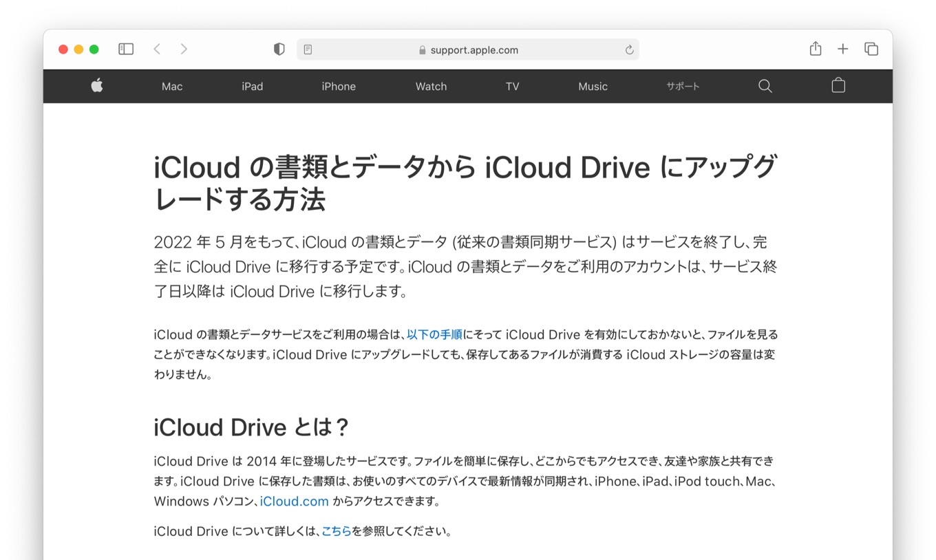Show tab overview icon
936x560 pixels.
pos(871,50)
